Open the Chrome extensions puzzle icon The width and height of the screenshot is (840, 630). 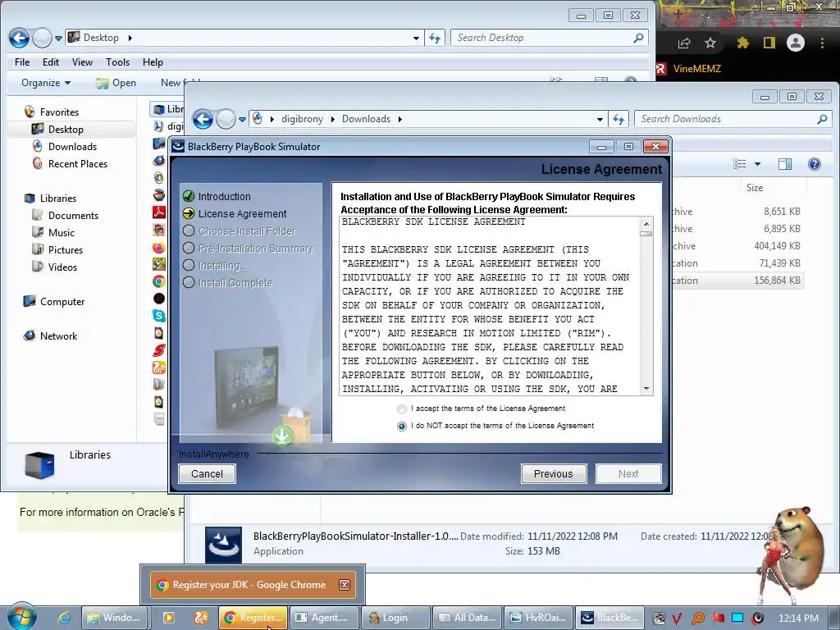[x=742, y=43]
